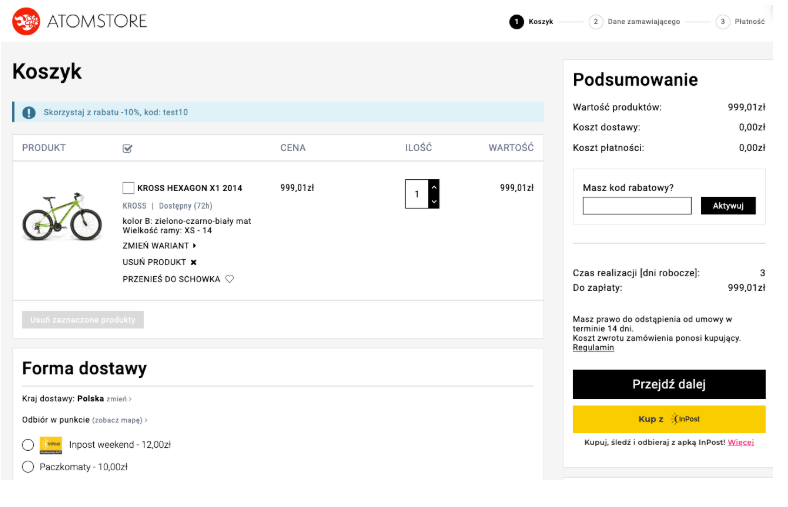Screen dimensions: 788x507
Task: Click the X icon next to Usuń produkt
Action: [x=194, y=262]
